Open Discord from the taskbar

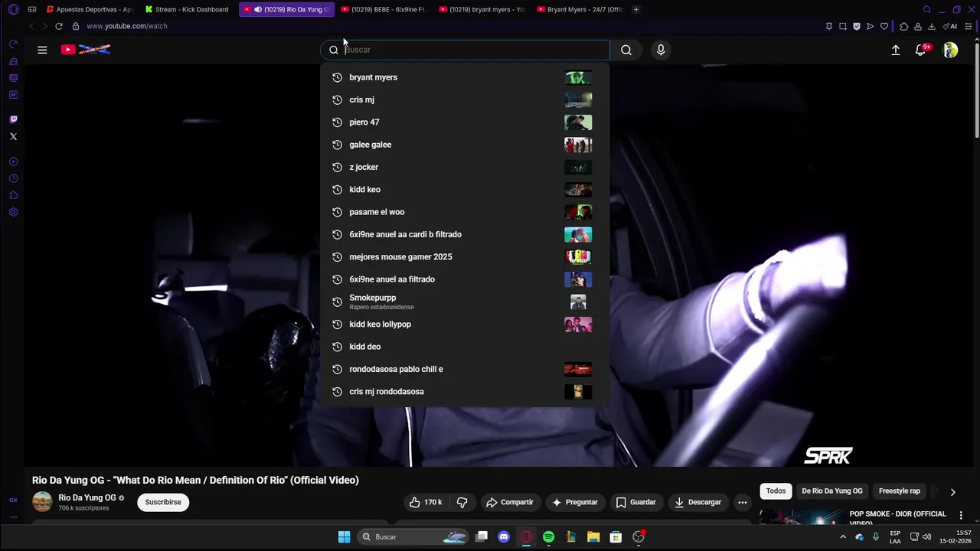pyautogui.click(x=504, y=537)
